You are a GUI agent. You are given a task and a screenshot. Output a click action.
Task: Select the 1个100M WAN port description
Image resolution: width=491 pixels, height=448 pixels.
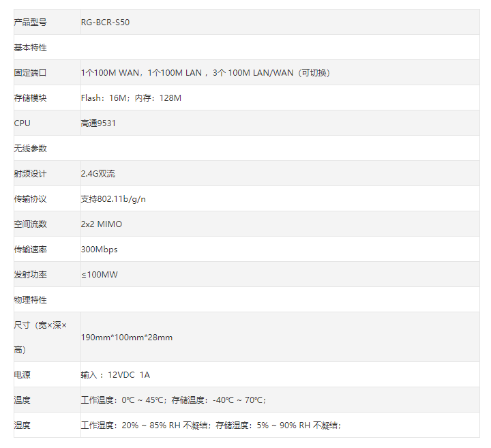coord(110,73)
